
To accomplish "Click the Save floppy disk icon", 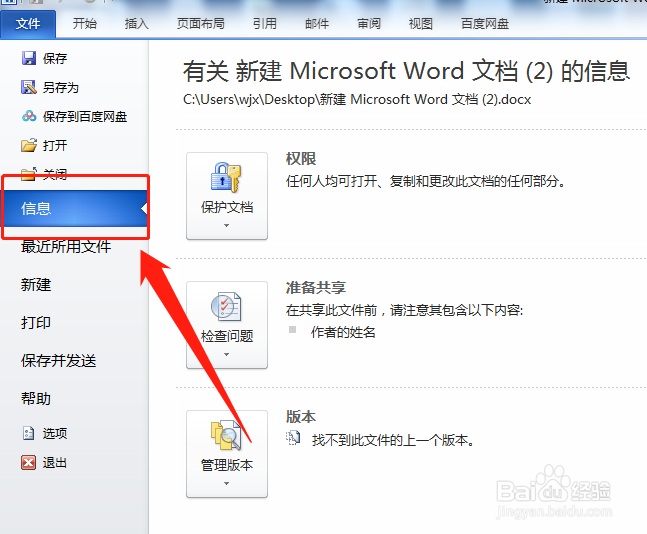I will point(28,58).
